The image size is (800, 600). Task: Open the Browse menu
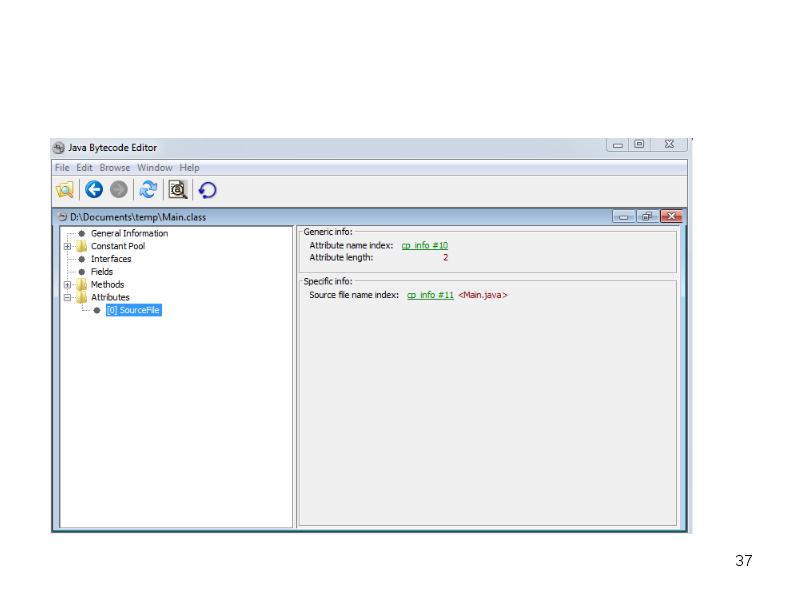coord(114,168)
